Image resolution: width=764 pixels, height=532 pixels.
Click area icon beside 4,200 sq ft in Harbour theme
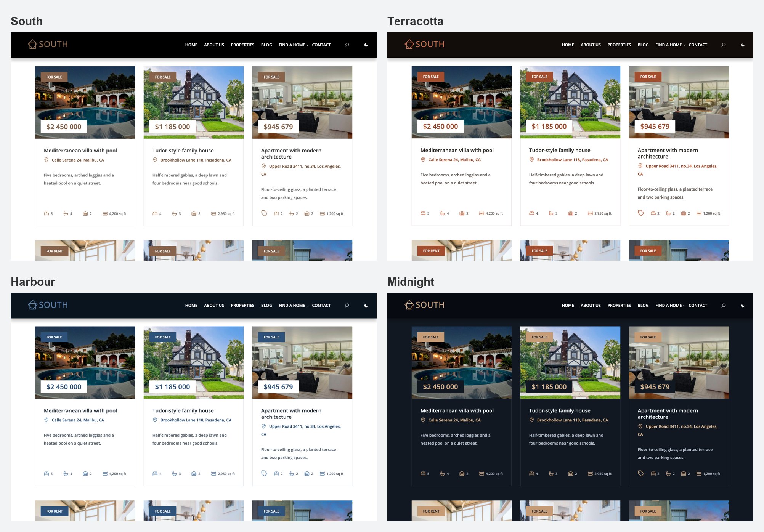[x=105, y=474]
